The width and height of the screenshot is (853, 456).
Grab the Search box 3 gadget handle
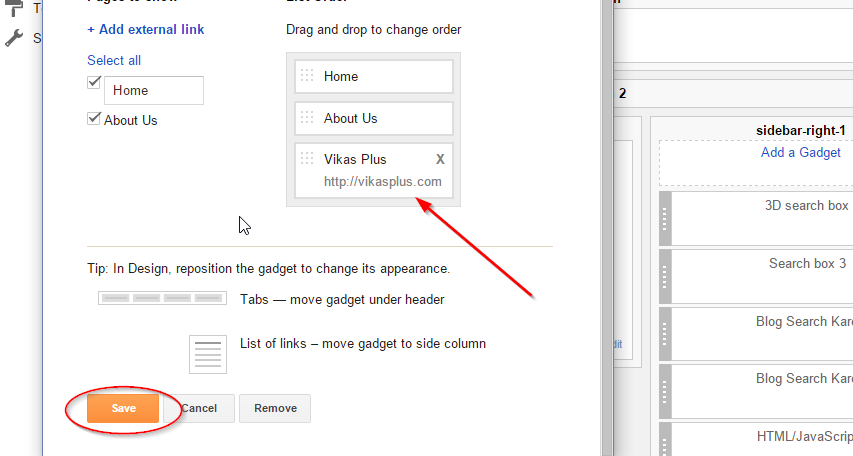click(x=665, y=276)
